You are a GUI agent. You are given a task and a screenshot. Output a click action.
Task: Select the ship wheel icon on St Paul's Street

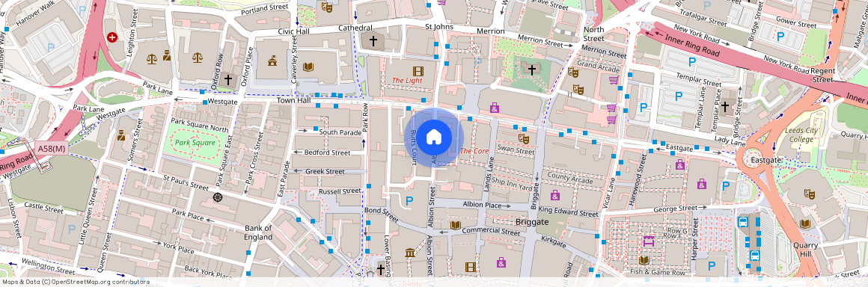[218, 197]
